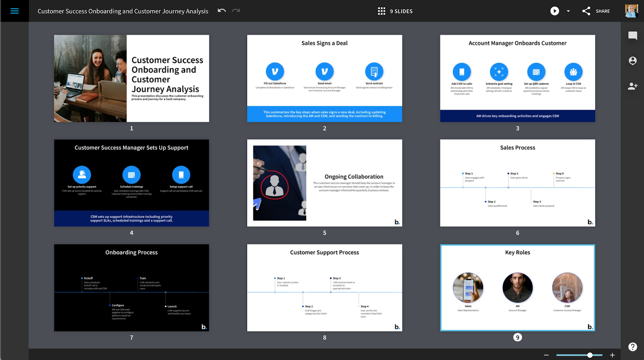Click the CSM summary banner on slide 4
644x360 pixels.
click(132, 219)
